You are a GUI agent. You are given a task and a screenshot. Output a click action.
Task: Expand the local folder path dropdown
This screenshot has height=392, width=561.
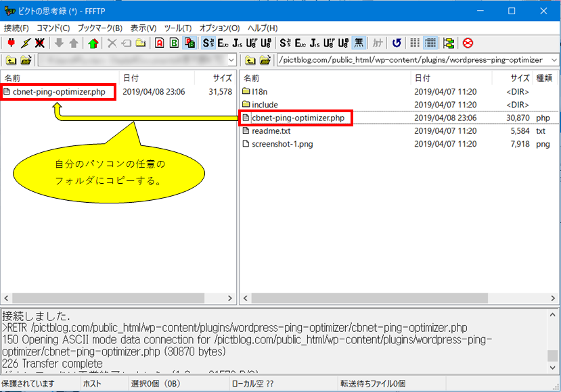231,60
